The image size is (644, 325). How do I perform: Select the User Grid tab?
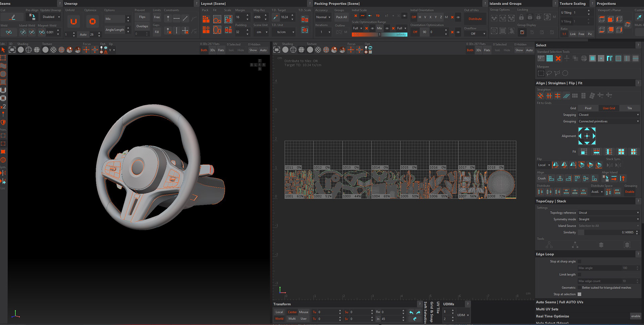609,108
